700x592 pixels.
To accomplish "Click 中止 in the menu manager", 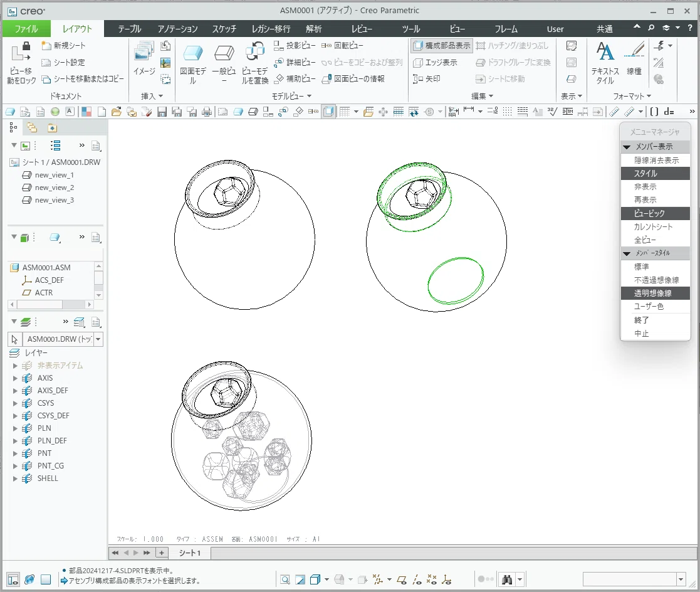I will pyautogui.click(x=656, y=333).
